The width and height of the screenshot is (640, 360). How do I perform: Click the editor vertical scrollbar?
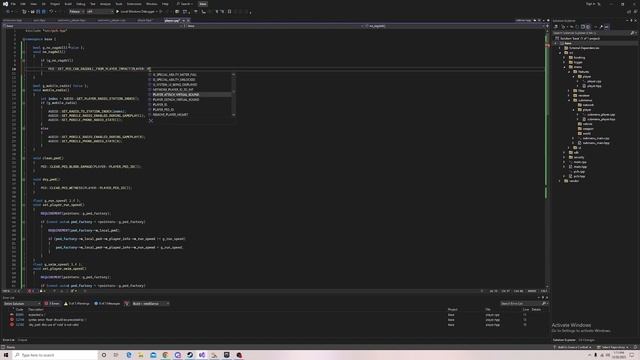547,157
